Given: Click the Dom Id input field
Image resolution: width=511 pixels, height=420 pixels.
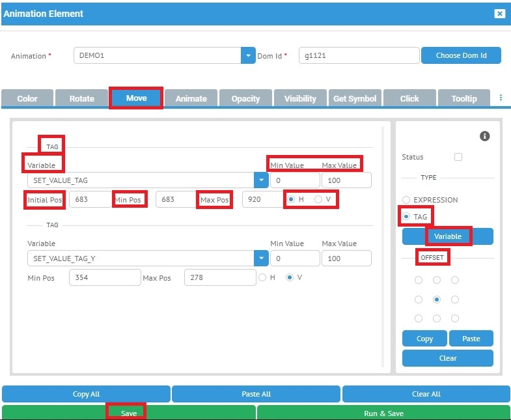Looking at the screenshot, I should coord(359,55).
